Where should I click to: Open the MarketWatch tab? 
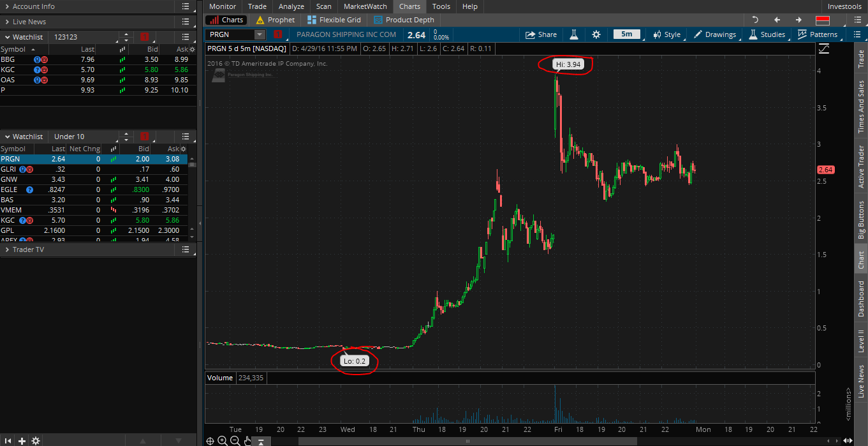click(x=365, y=6)
